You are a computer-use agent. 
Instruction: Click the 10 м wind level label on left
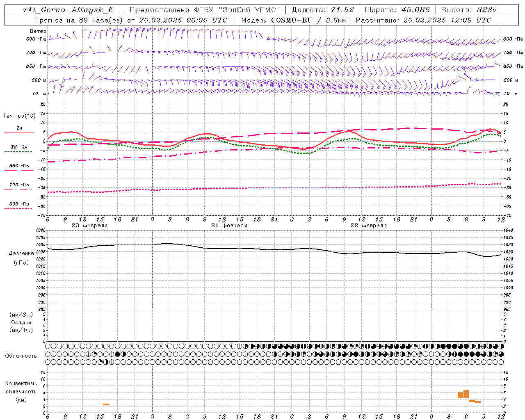[39, 94]
